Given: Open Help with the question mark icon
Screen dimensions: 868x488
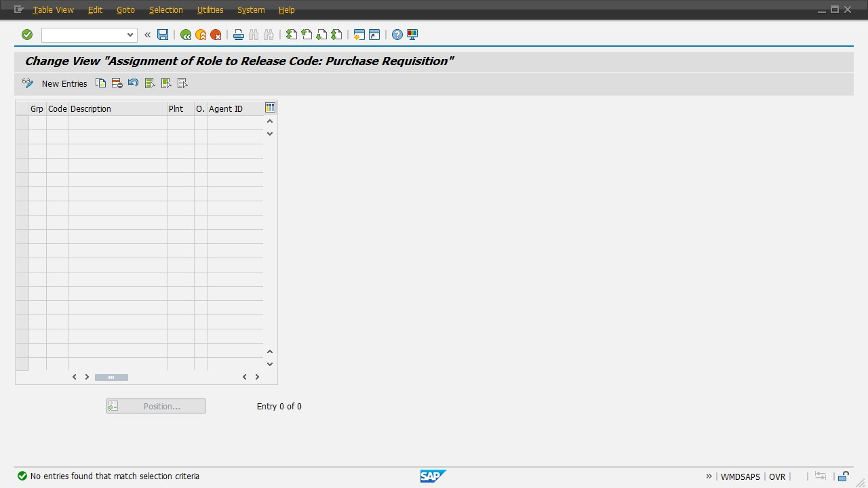Looking at the screenshot, I should [x=397, y=35].
